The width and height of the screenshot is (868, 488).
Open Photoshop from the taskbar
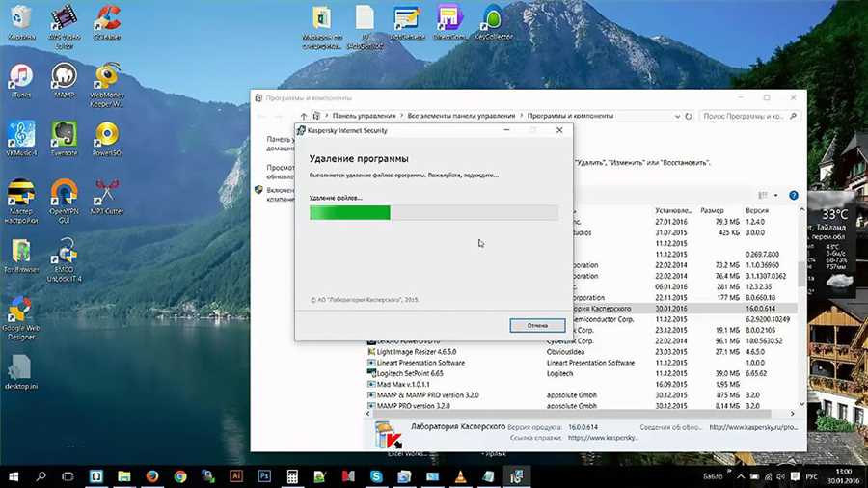(x=264, y=476)
